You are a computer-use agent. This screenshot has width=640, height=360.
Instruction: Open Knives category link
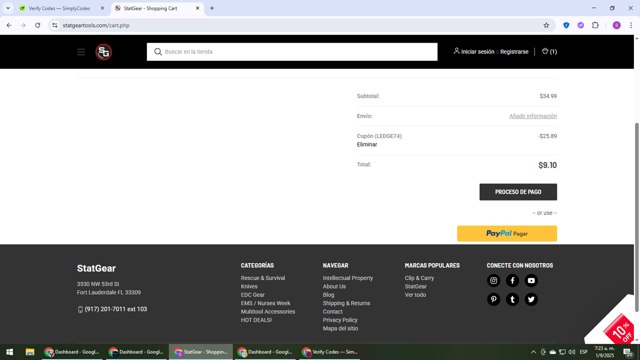click(249, 287)
